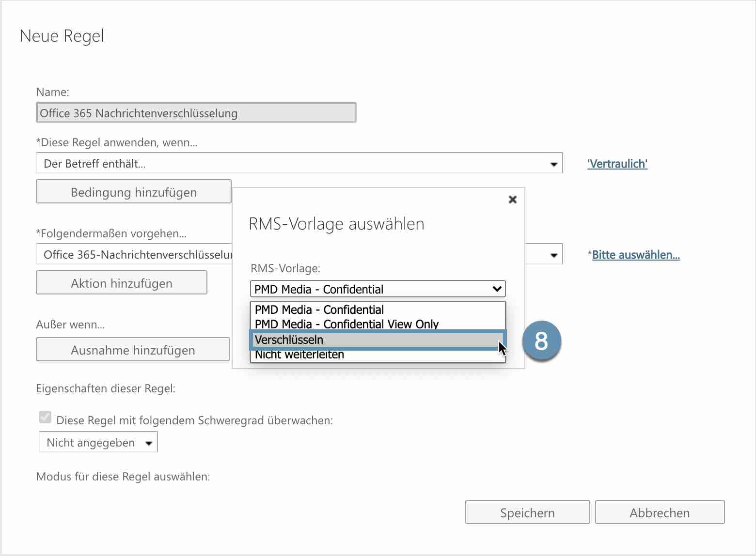Click Aktion hinzufügen button
Image resolution: width=756 pixels, height=556 pixels.
[122, 283]
